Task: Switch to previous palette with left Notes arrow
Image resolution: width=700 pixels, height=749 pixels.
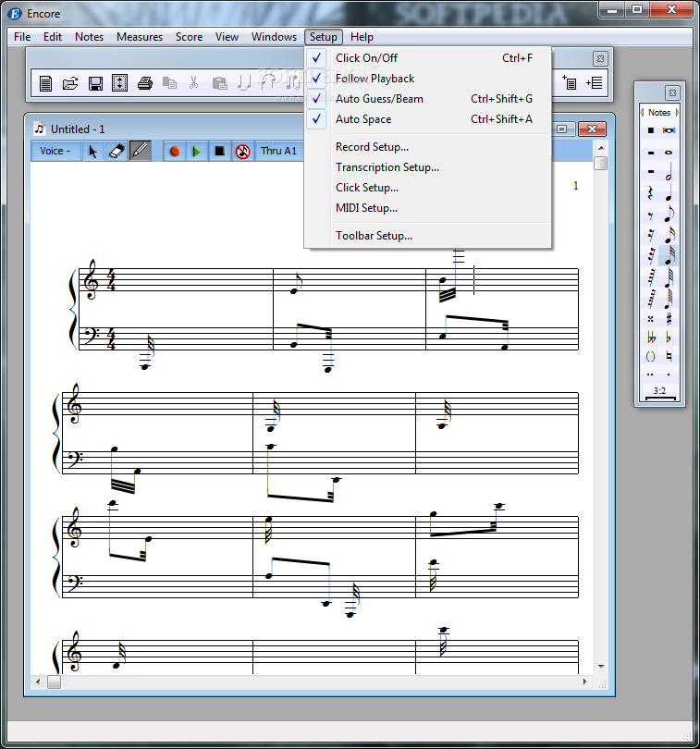Action: [x=642, y=112]
